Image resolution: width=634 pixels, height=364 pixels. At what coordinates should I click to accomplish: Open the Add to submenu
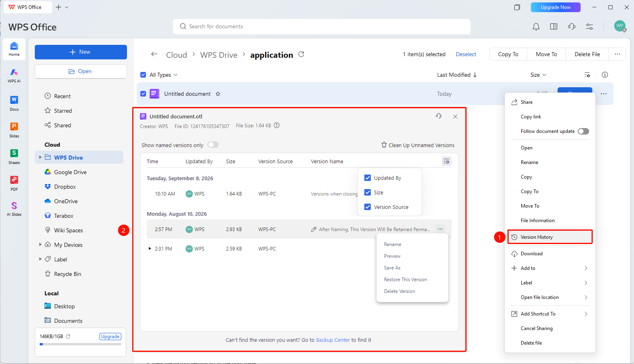(550, 268)
